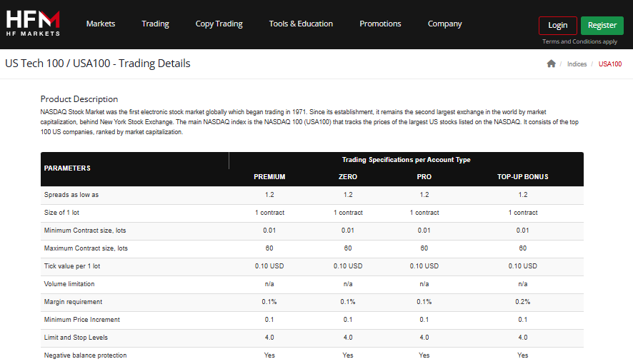Click the Product Description heading
Viewport: 633px width, 364px height.
click(79, 99)
